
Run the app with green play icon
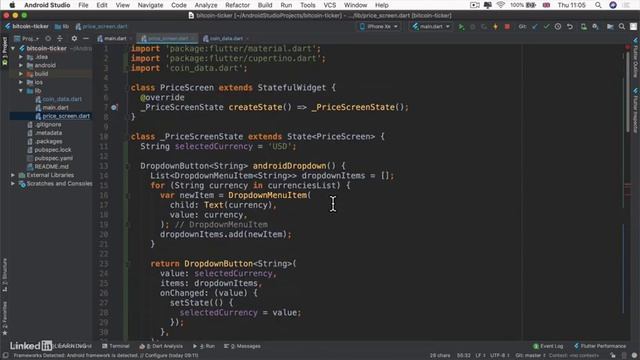(x=461, y=27)
